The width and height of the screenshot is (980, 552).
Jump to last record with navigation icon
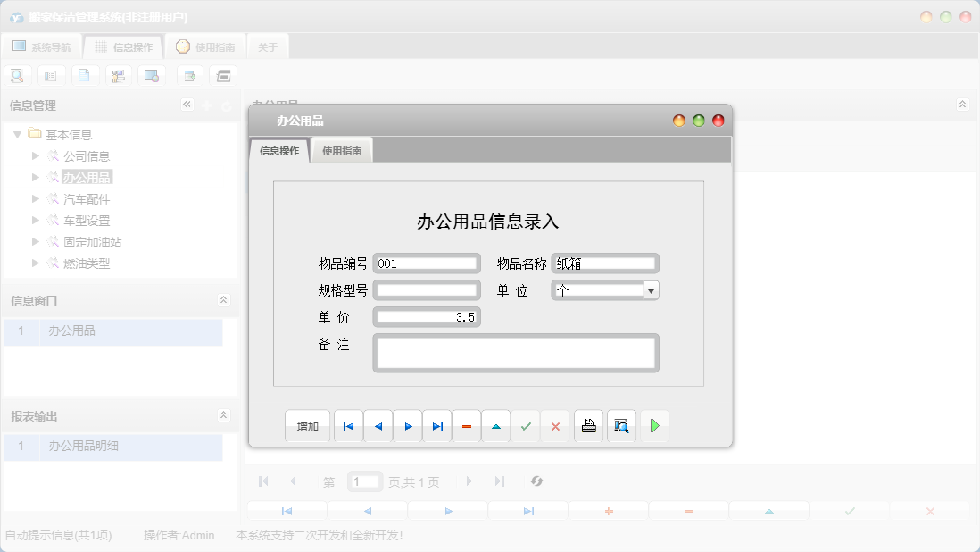point(436,426)
